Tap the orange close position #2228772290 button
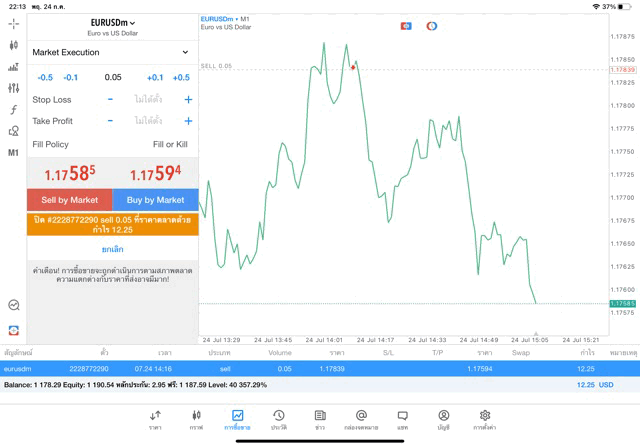The width and height of the screenshot is (640, 447). click(x=112, y=224)
